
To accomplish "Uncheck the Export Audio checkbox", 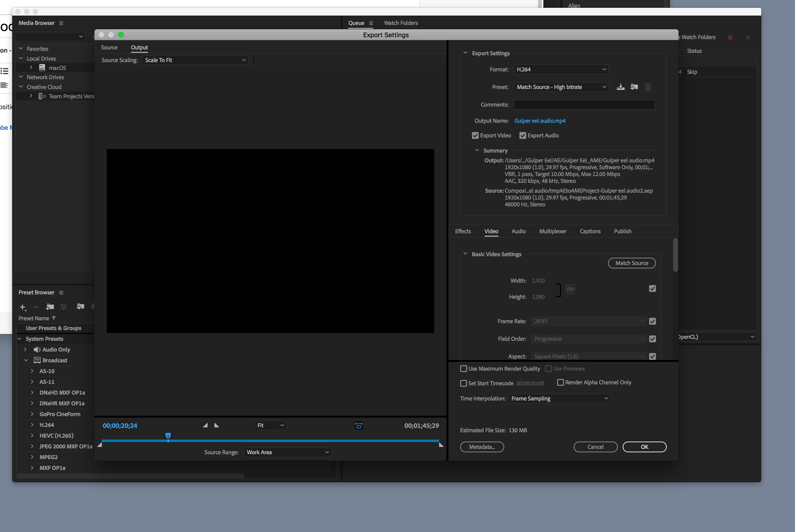I will (523, 135).
